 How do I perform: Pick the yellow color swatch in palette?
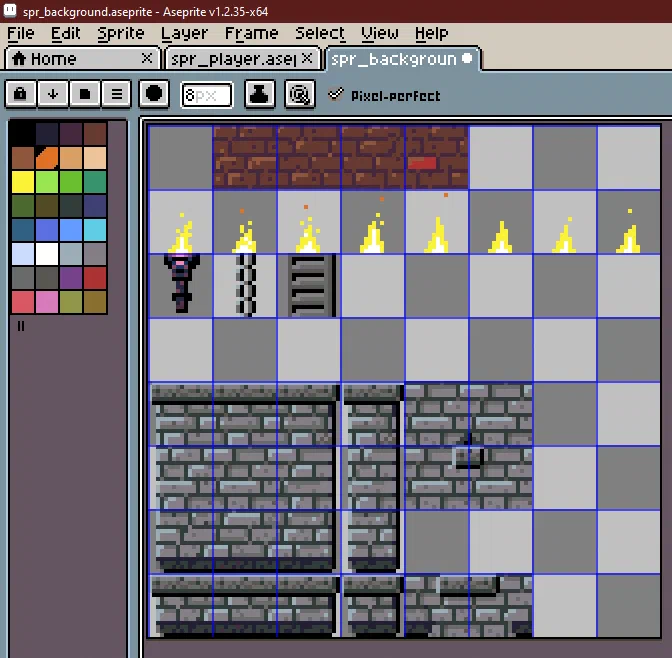coord(23,182)
